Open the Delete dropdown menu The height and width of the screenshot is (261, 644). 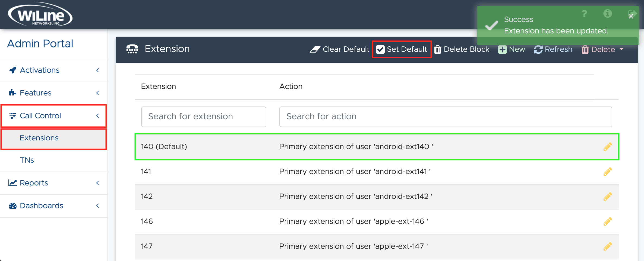coord(602,49)
